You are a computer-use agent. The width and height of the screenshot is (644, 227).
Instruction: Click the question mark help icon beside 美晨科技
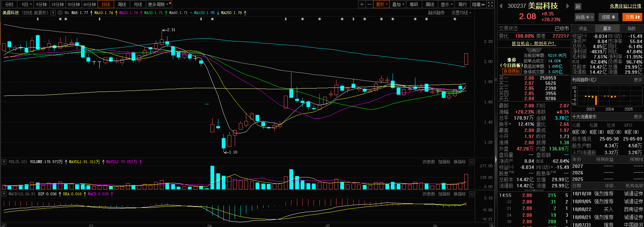tap(53, 13)
